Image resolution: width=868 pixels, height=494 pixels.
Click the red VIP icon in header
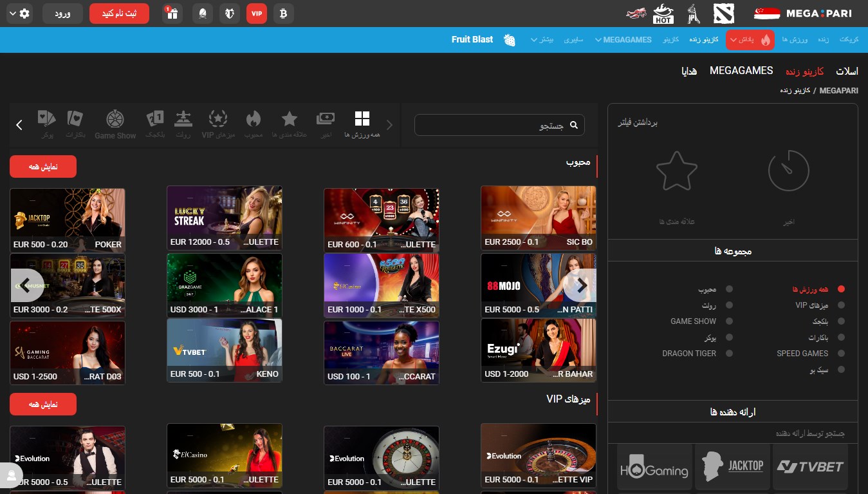[257, 14]
